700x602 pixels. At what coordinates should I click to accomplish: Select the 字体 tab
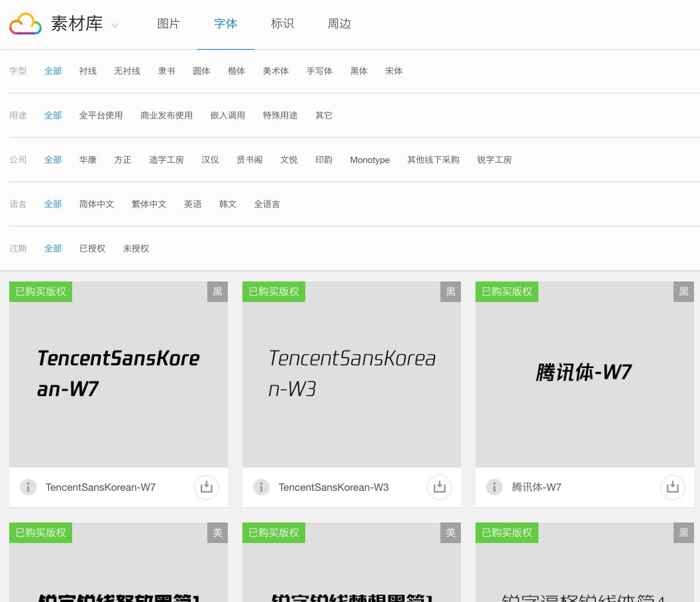tap(225, 24)
